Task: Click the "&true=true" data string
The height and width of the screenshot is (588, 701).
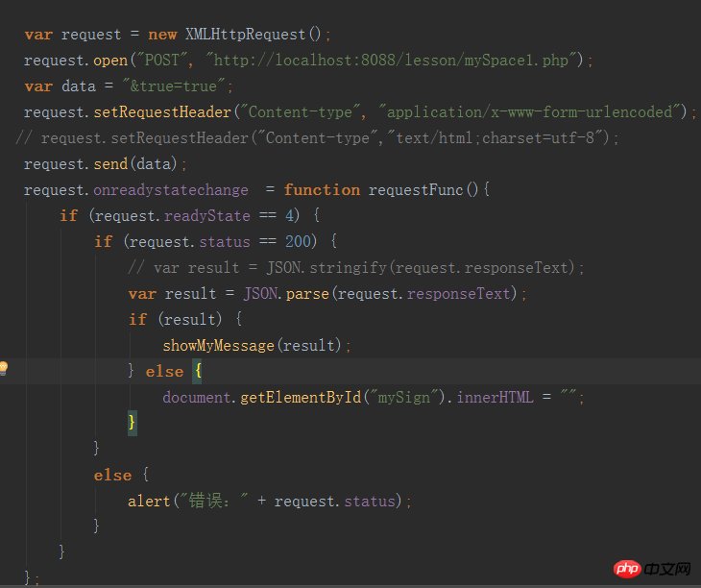Action: point(174,86)
